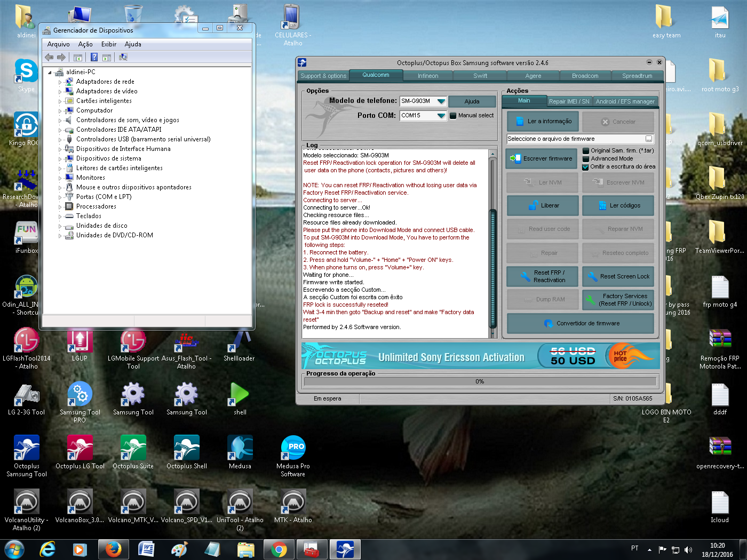Click Ler códigos button
The height and width of the screenshot is (560, 747).
(x=618, y=205)
